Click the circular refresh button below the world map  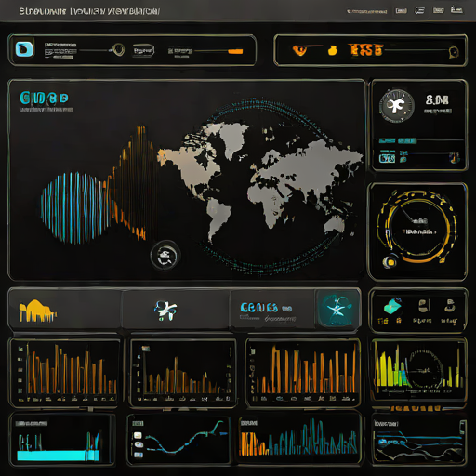coord(165,256)
